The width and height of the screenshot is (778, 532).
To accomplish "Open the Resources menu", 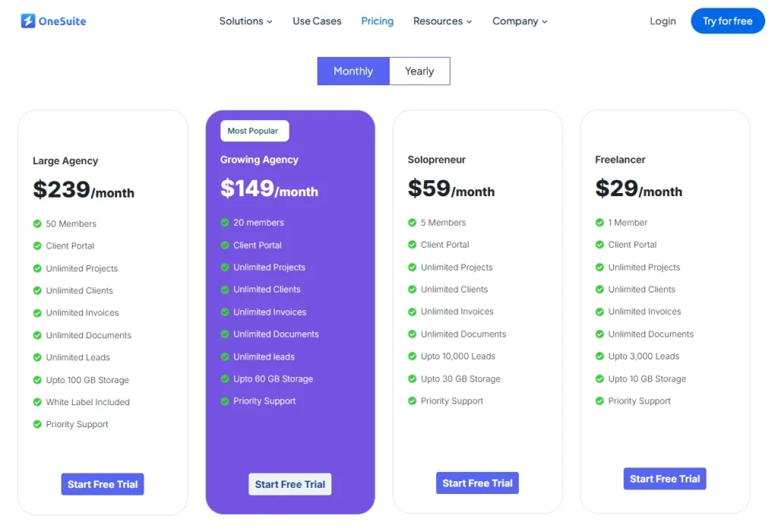I will [442, 21].
